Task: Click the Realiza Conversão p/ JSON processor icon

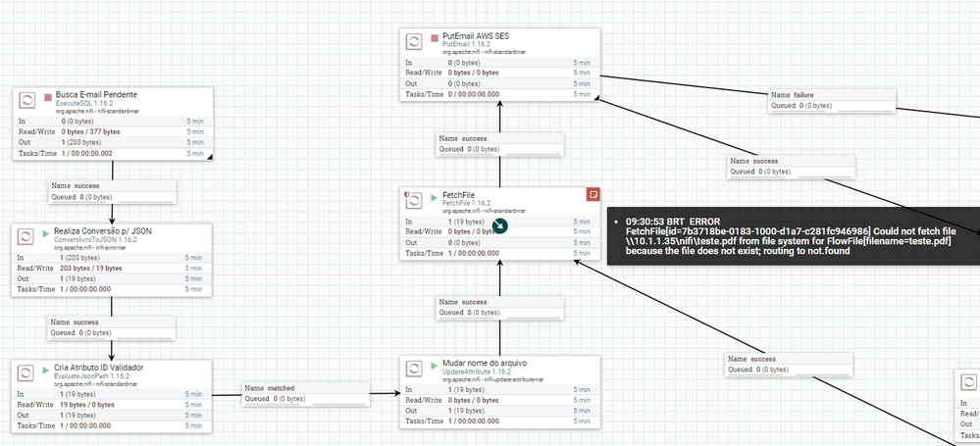Action: [25, 237]
